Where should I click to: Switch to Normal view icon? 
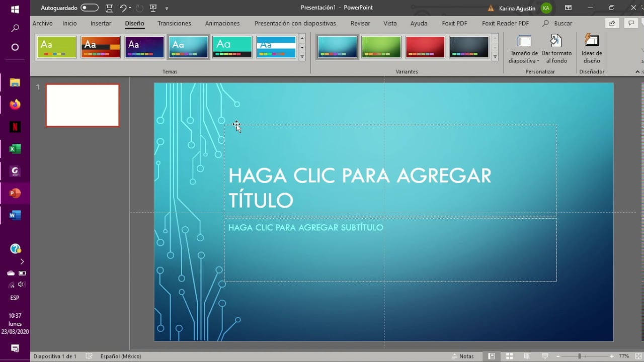pos(492,356)
